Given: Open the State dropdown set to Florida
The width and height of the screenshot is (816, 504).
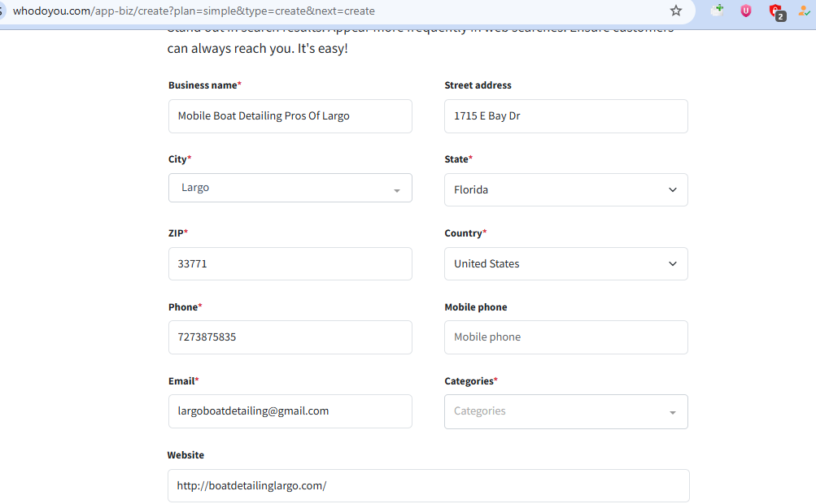Looking at the screenshot, I should pyautogui.click(x=565, y=189).
